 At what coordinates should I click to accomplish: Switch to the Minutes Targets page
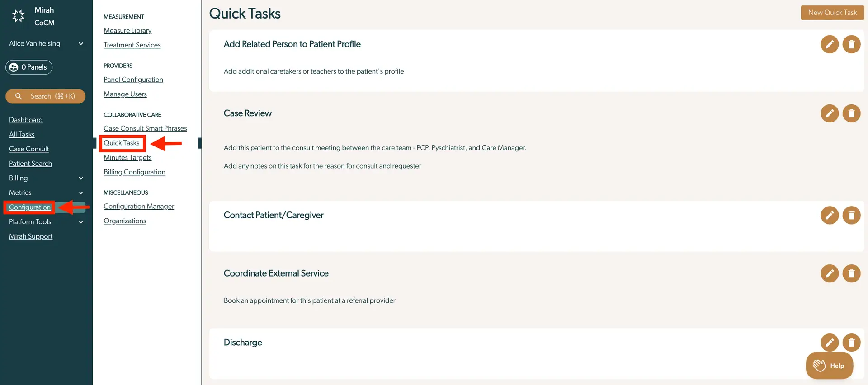click(127, 157)
